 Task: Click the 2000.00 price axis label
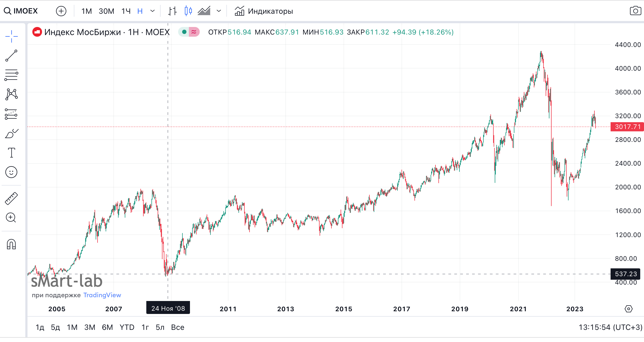(628, 187)
